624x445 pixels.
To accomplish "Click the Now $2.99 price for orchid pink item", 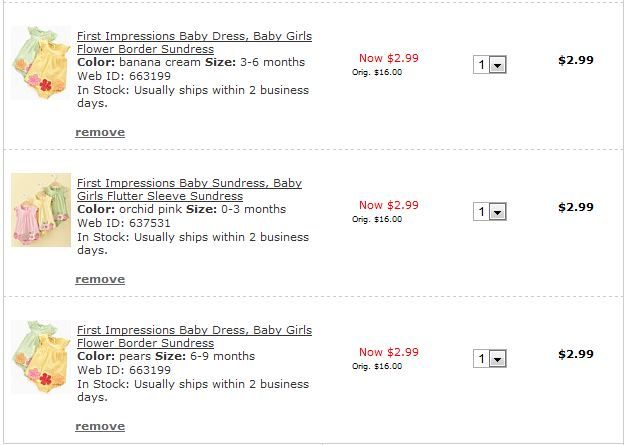I will tap(388, 205).
